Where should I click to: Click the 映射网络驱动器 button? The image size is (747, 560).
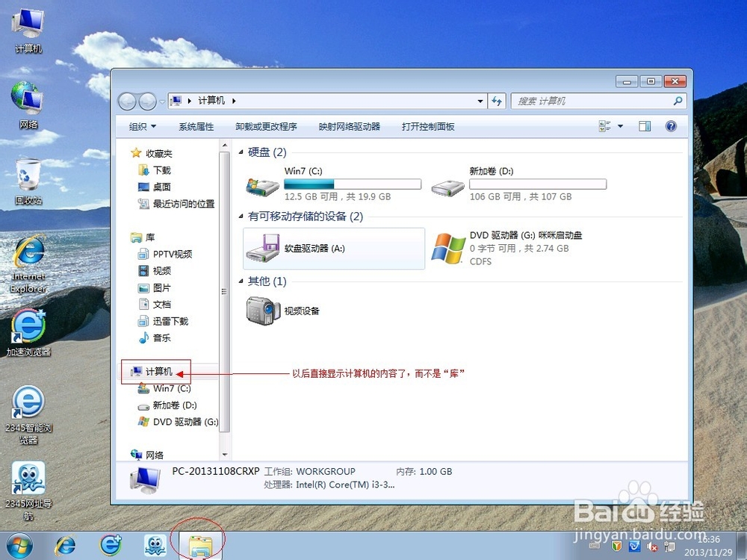pyautogui.click(x=350, y=126)
